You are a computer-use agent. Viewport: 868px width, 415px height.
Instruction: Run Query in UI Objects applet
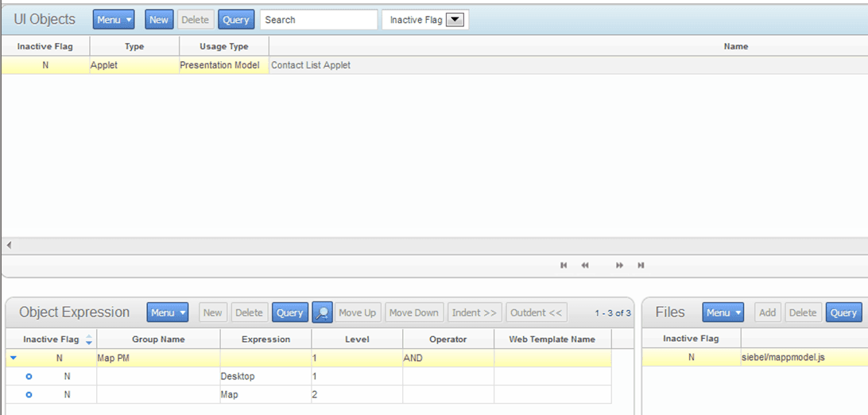click(x=236, y=19)
